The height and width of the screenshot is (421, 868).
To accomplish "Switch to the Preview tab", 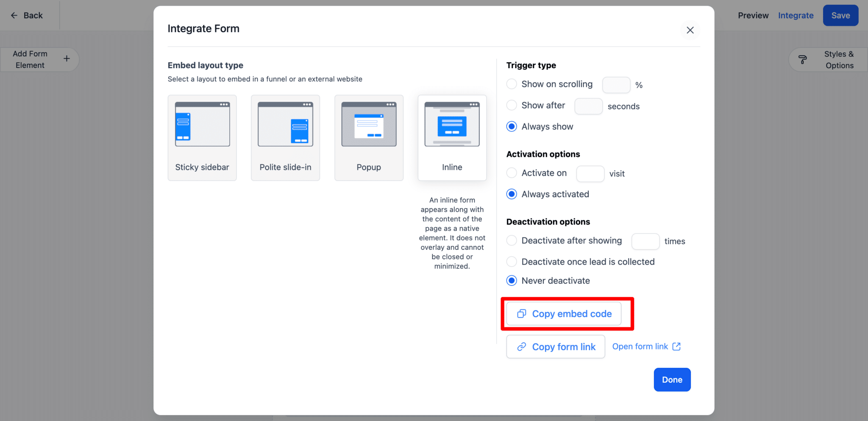I will click(x=753, y=15).
